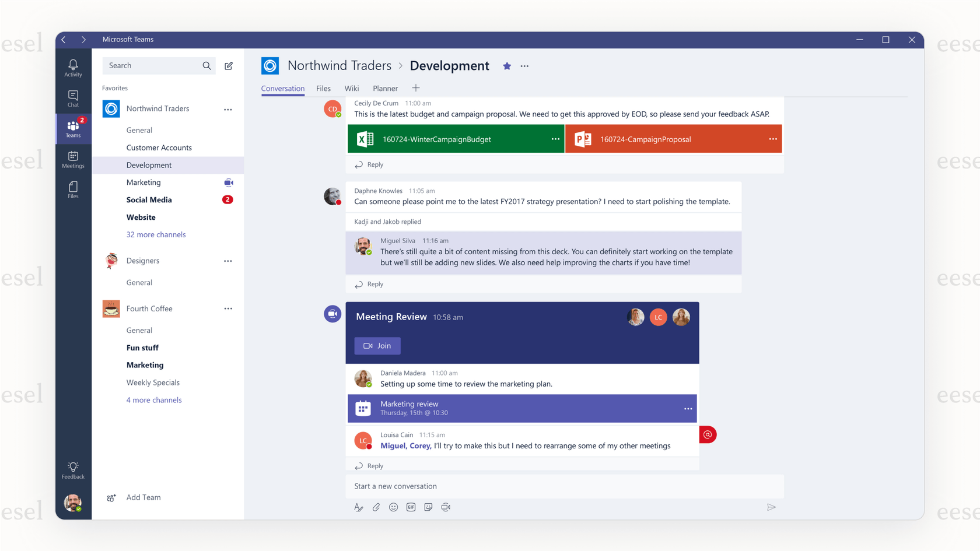
Task: Reply to Daphne Knowles' message
Action: (374, 284)
